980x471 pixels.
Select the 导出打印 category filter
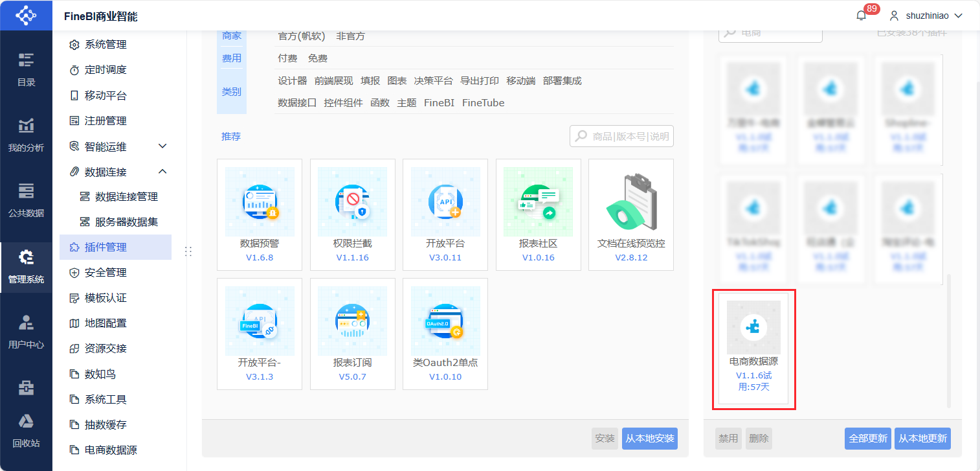(x=480, y=81)
